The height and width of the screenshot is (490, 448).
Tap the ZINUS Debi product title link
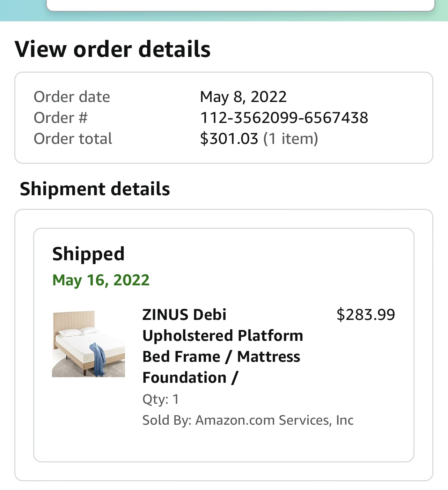point(222,335)
